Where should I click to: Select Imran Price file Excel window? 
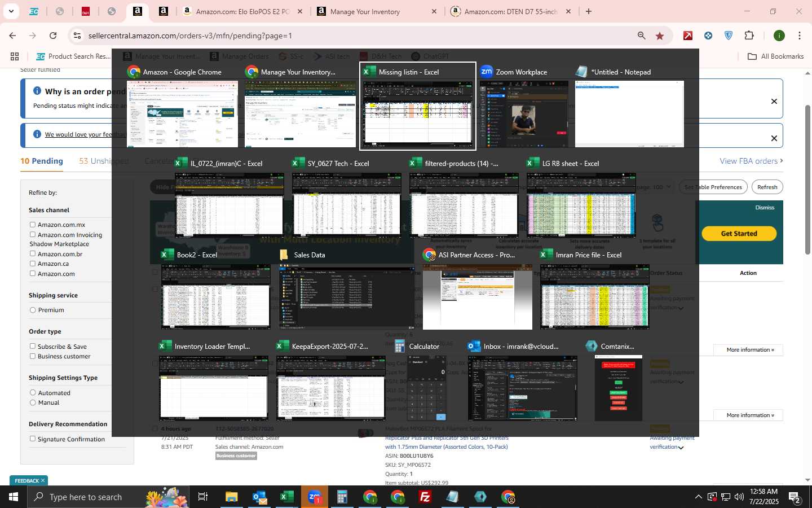click(594, 289)
